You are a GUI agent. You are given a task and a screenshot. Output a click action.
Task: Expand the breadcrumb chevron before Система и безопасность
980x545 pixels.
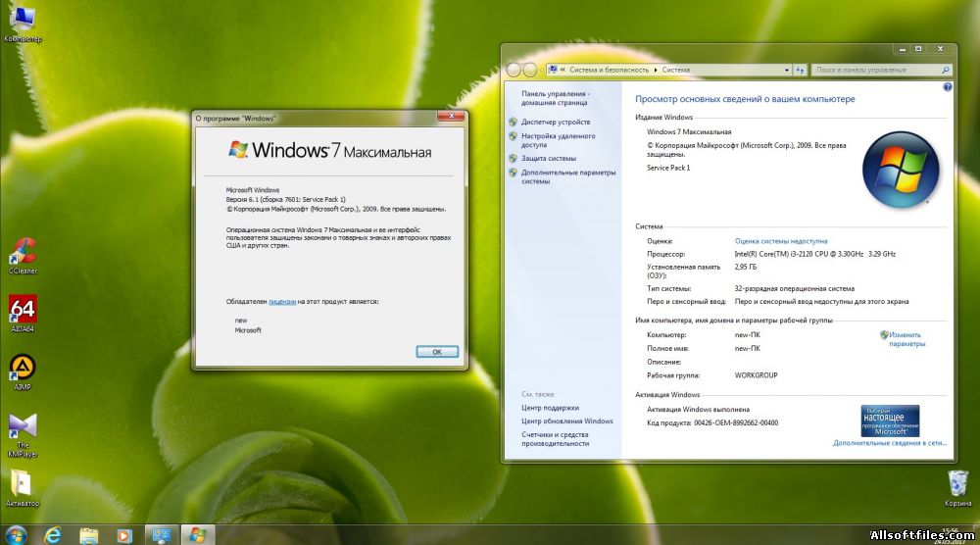563,70
